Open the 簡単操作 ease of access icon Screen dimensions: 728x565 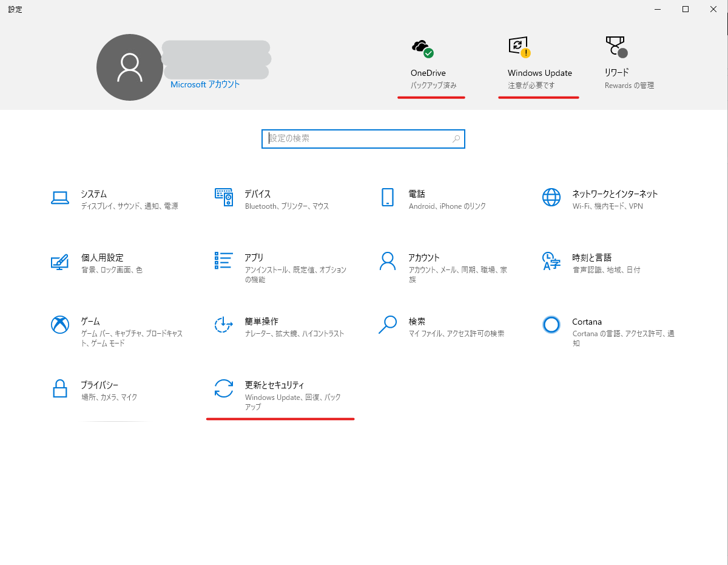[224, 325]
